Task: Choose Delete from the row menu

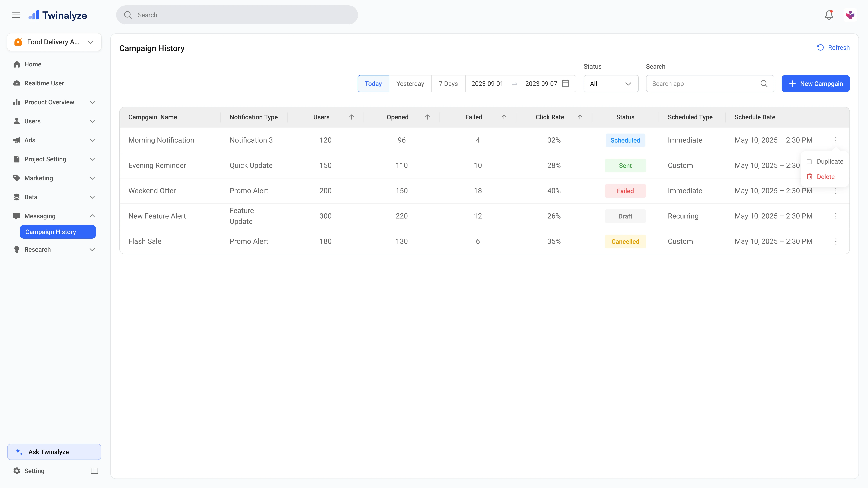Action: coord(821,177)
